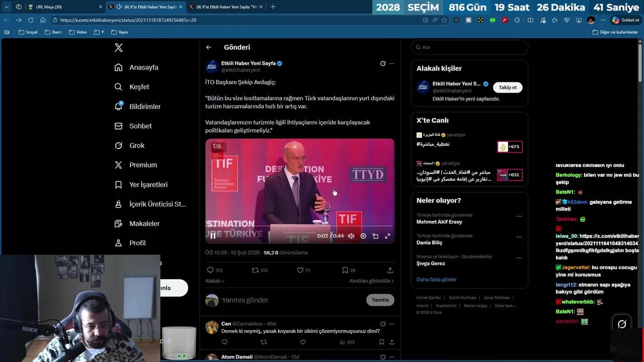The height and width of the screenshot is (362, 644).
Task: Share the main post
Action: (390, 270)
